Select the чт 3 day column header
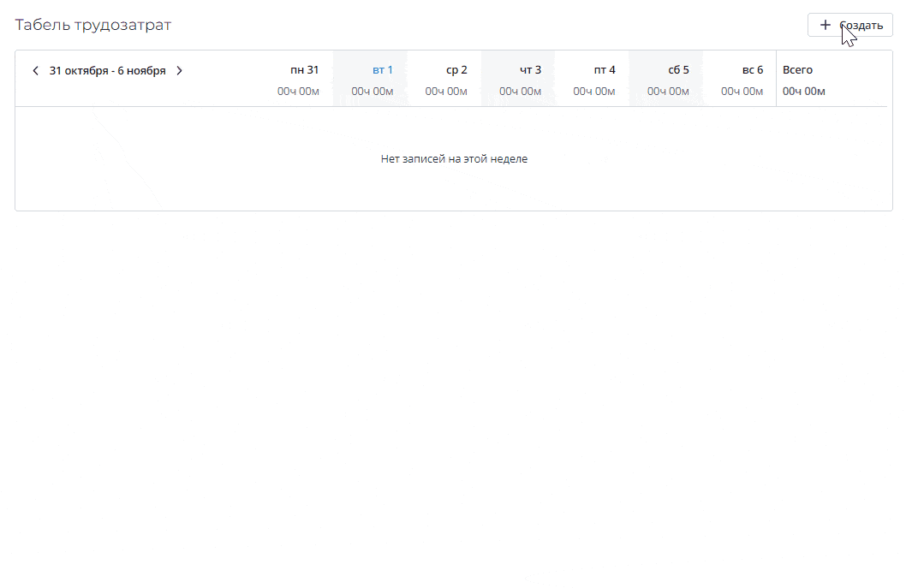This screenshot has width=912, height=588. click(530, 70)
